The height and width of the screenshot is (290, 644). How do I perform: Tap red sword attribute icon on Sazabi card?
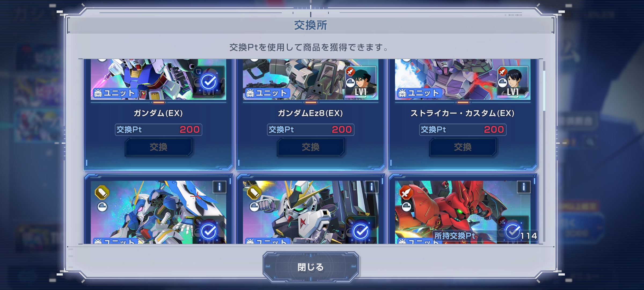406,193
